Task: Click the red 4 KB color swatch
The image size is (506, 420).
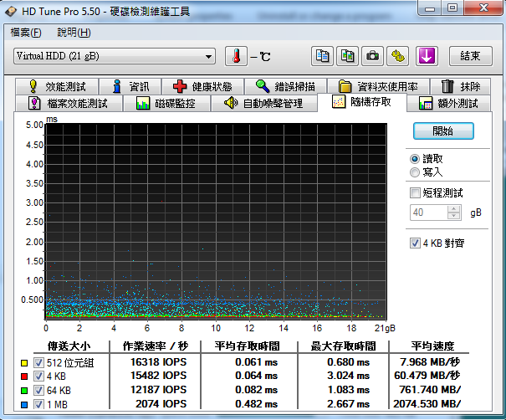Action: (x=24, y=376)
